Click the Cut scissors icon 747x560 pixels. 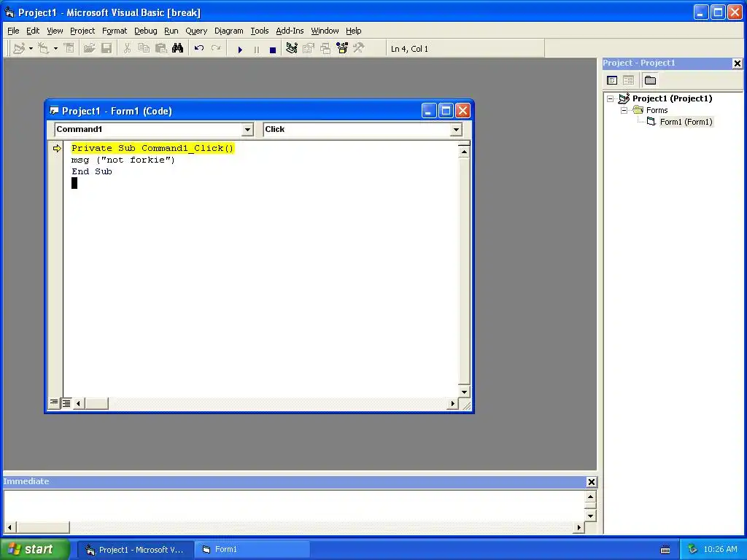(127, 49)
